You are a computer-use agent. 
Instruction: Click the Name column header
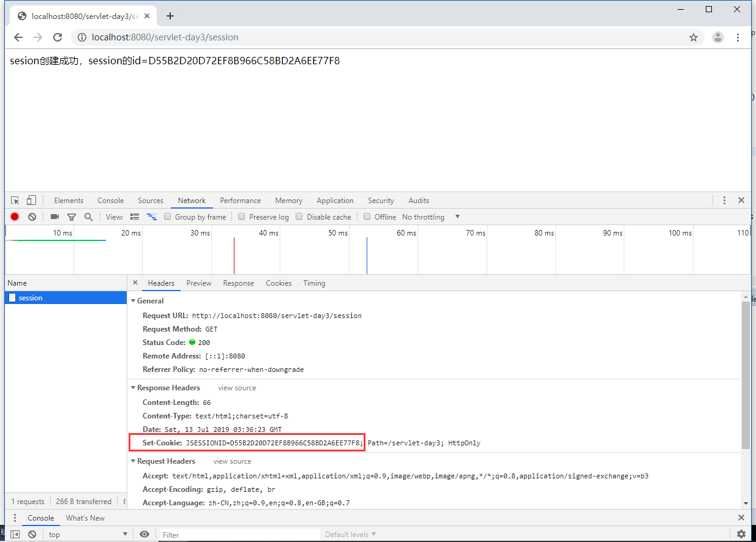coord(65,283)
